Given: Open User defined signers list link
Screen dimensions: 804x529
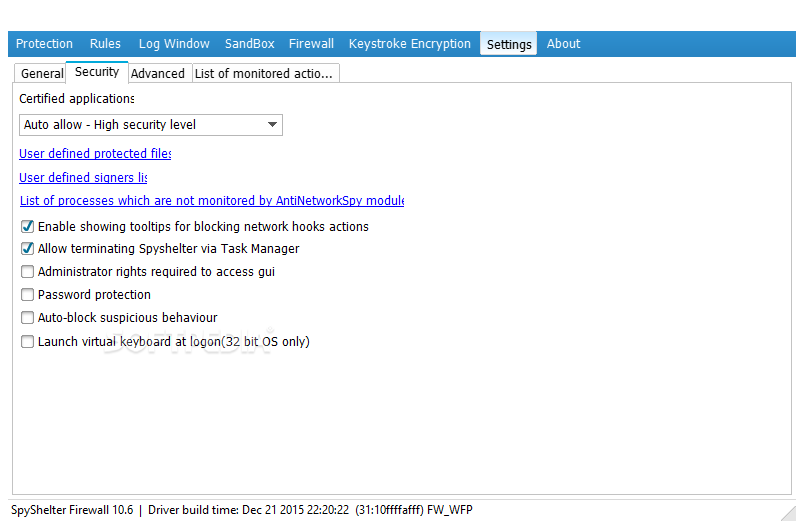Looking at the screenshot, I should [83, 177].
